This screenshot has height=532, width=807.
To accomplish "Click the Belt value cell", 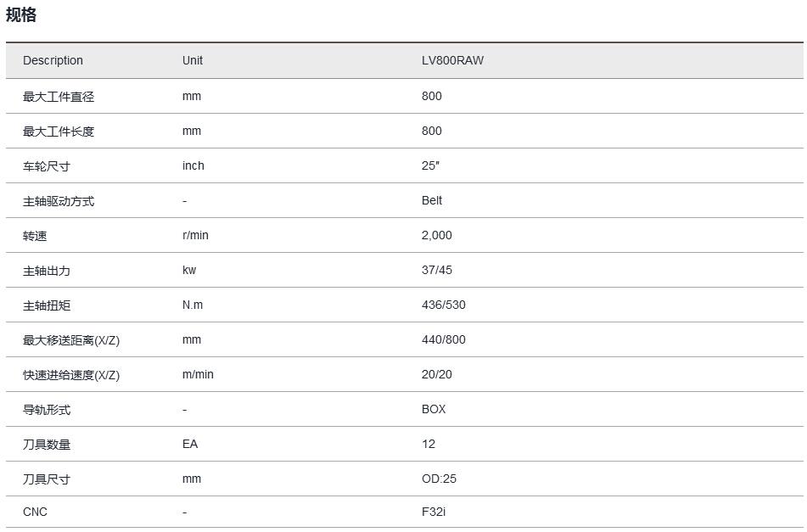I will [x=432, y=200].
